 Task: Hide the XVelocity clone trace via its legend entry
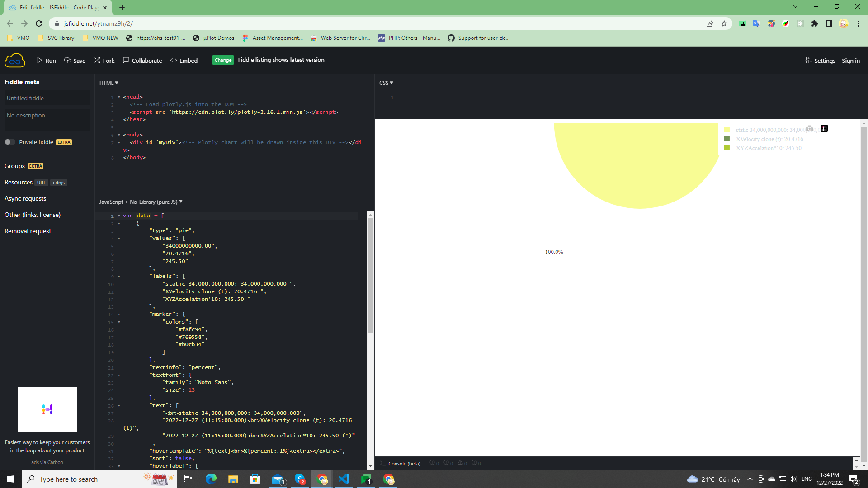[769, 139]
